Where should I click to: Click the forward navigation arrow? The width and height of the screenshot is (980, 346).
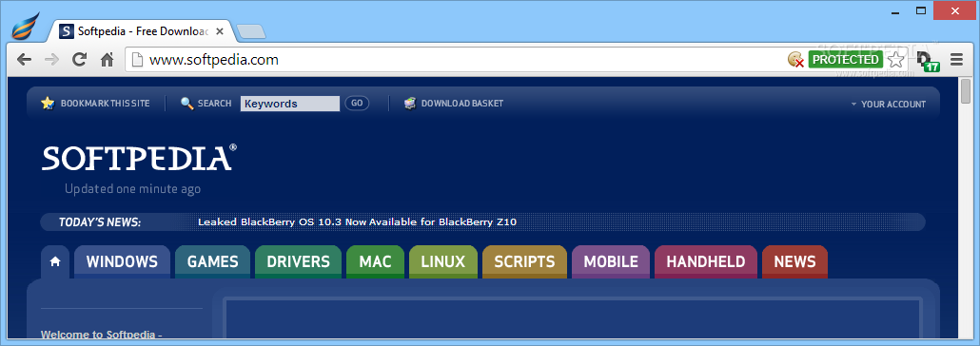(52, 60)
